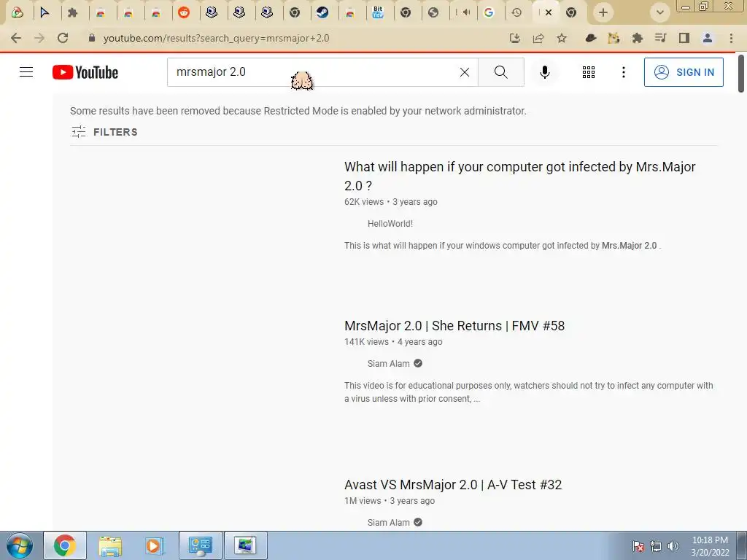Clear the search box with the X
This screenshot has width=747, height=560.
click(465, 72)
